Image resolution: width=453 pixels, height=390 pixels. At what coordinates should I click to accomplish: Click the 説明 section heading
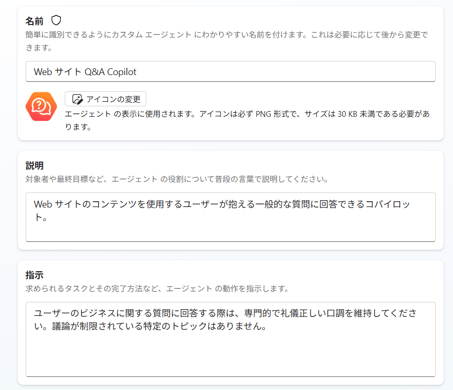(34, 166)
